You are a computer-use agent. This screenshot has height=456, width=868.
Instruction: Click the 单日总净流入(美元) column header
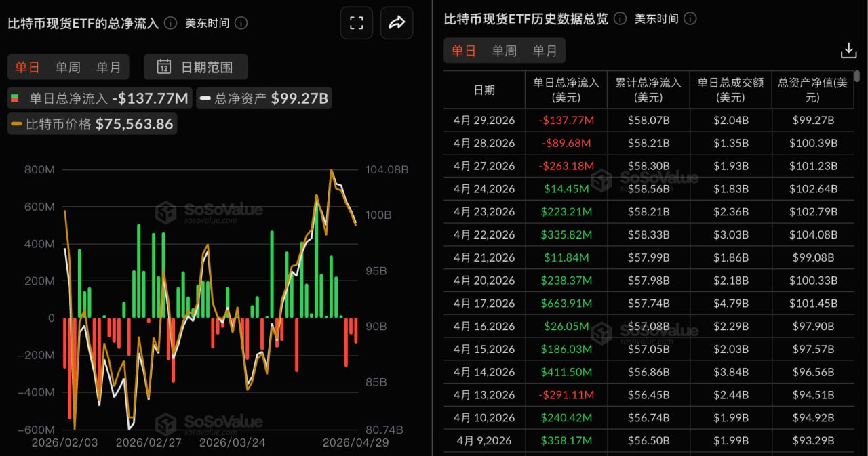566,89
